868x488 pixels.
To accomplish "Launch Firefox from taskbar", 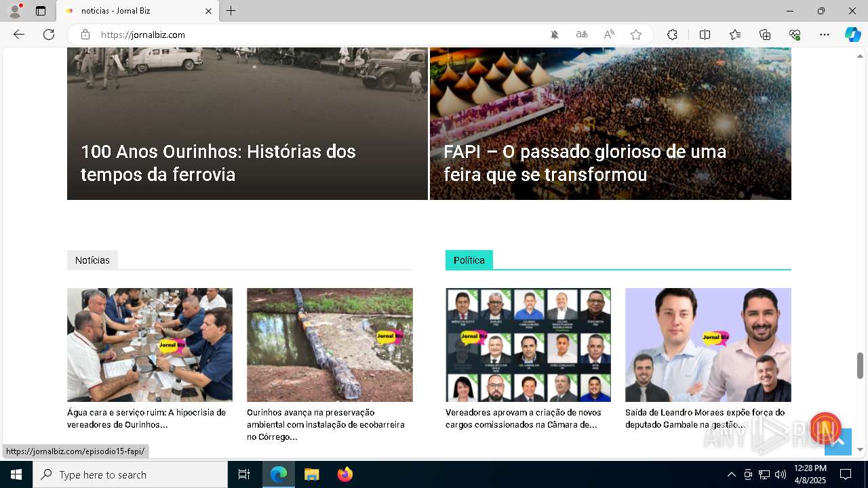I will tap(345, 474).
